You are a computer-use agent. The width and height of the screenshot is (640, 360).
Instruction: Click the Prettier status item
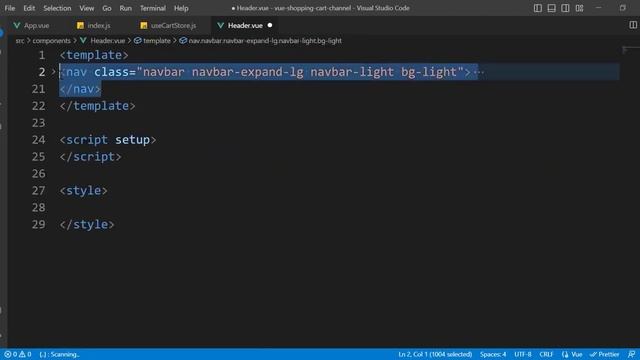pyautogui.click(x=604, y=354)
